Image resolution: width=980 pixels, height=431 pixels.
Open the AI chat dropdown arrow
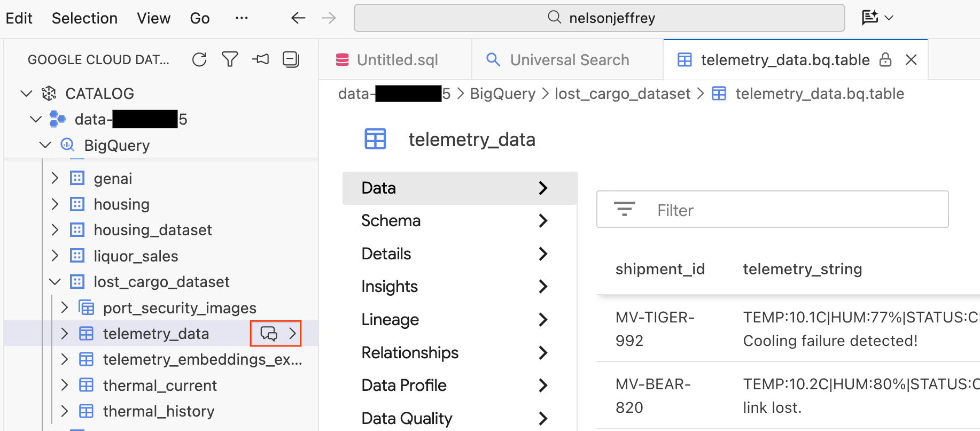[889, 18]
